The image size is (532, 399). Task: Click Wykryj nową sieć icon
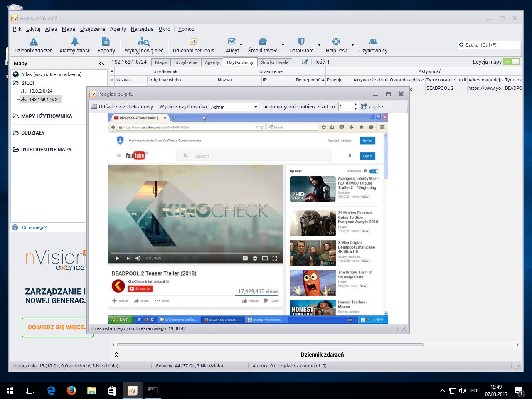click(144, 42)
